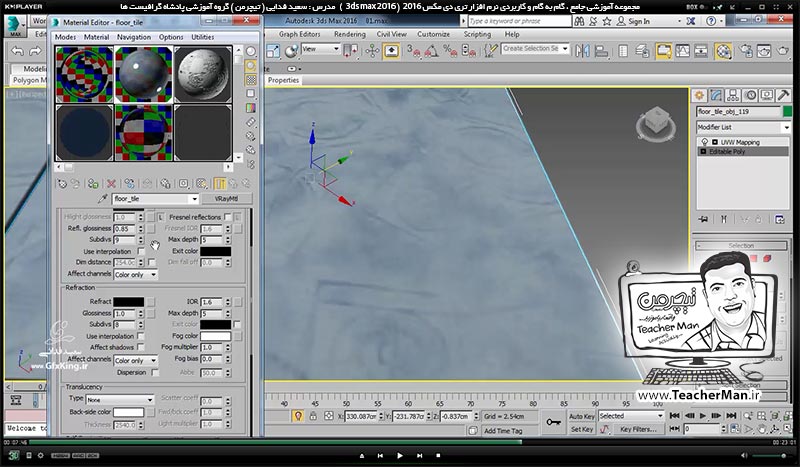800x467 pixels.
Task: Expand the Modifier List dropdown
Action: click(x=743, y=127)
